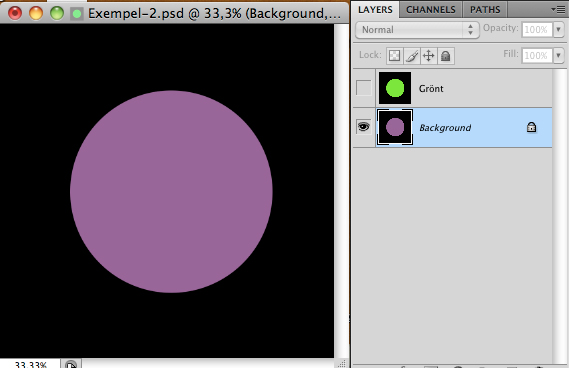This screenshot has height=368, width=569.
Task: Show the Grönt layer visibility box
Action: click(364, 88)
